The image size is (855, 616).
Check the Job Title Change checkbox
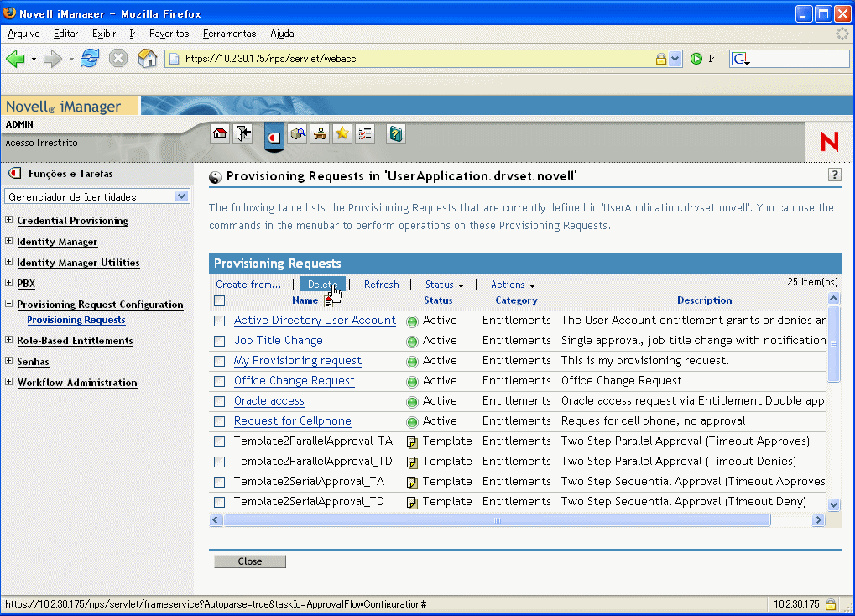[219, 341]
